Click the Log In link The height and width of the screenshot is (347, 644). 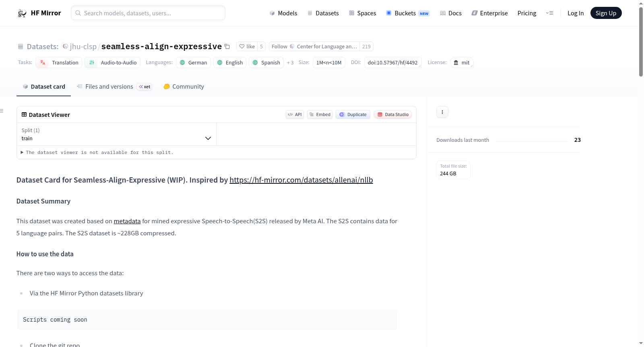576,13
